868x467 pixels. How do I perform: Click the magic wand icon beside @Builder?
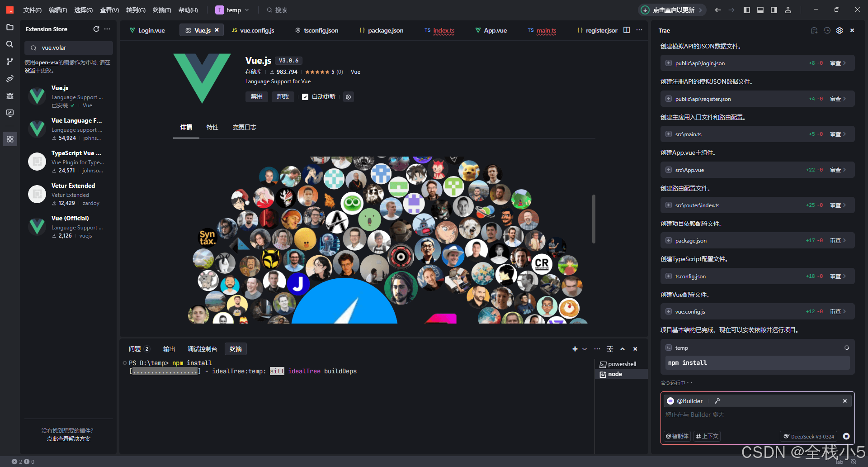click(717, 401)
